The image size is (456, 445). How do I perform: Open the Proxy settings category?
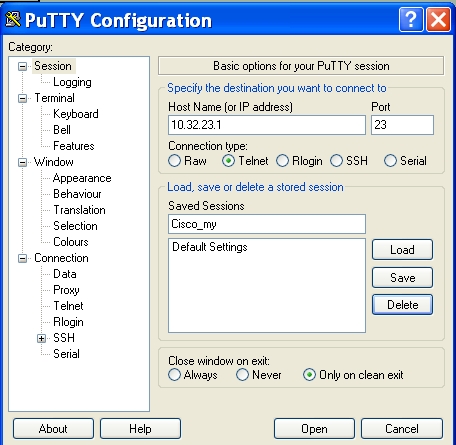66,290
